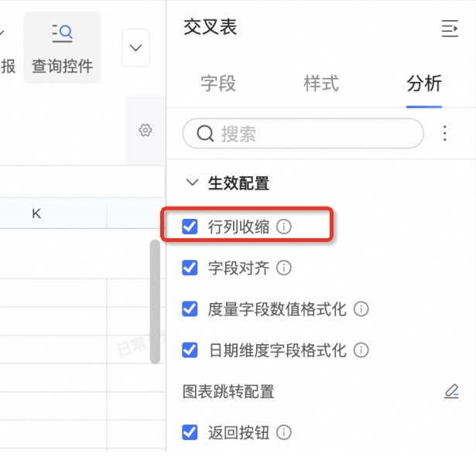Switch to the 样式 tab
This screenshot has height=457, width=476.
(x=321, y=84)
